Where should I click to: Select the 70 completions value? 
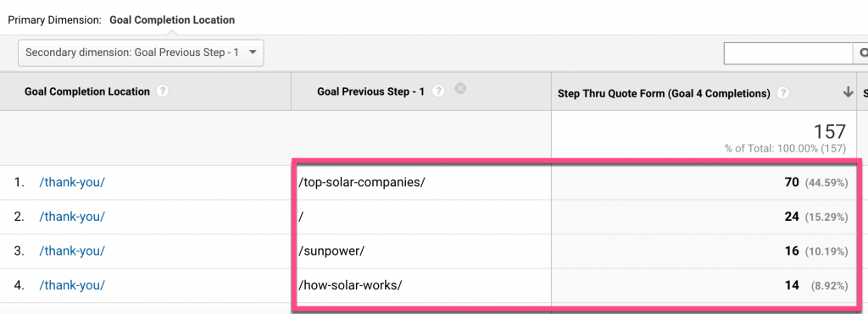[x=792, y=183]
